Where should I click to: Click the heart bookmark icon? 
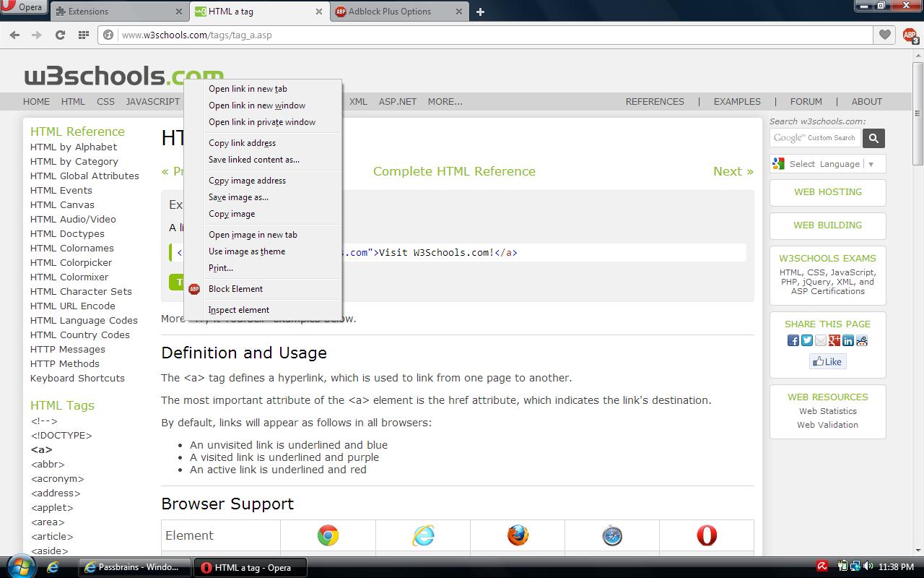885,35
